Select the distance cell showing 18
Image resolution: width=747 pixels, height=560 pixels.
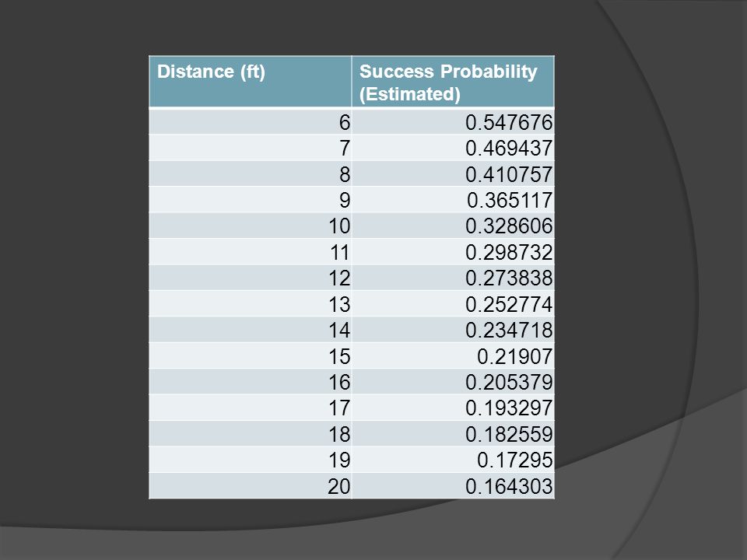pyautogui.click(x=251, y=434)
